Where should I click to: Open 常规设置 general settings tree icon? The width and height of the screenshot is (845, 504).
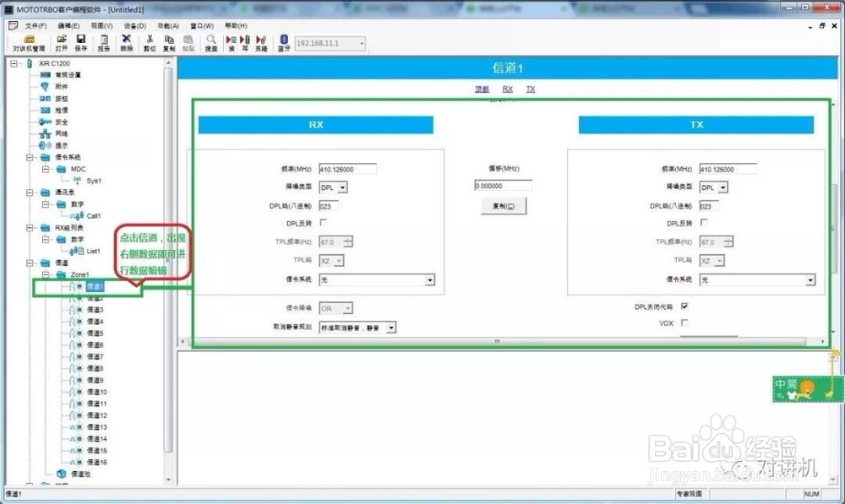[x=46, y=75]
